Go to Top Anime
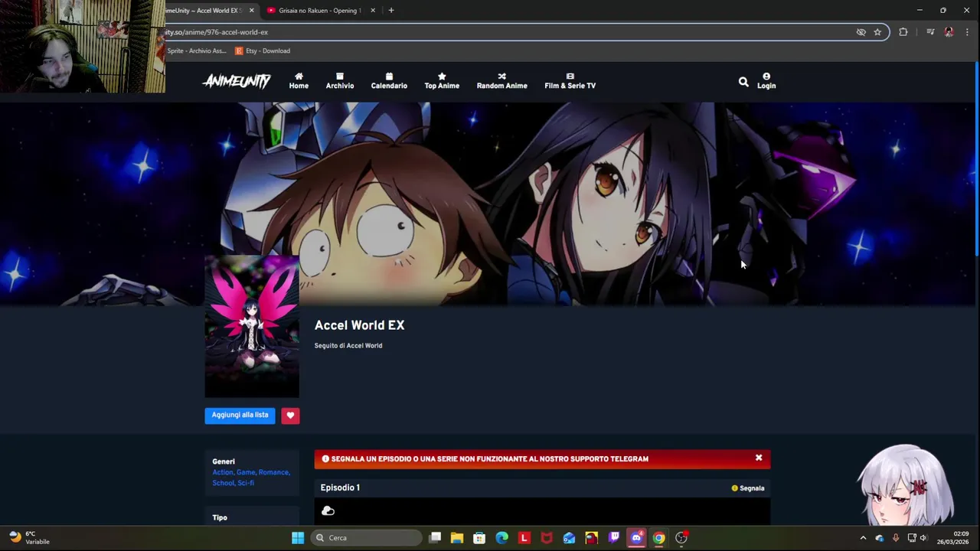The height and width of the screenshot is (551, 980). [442, 81]
